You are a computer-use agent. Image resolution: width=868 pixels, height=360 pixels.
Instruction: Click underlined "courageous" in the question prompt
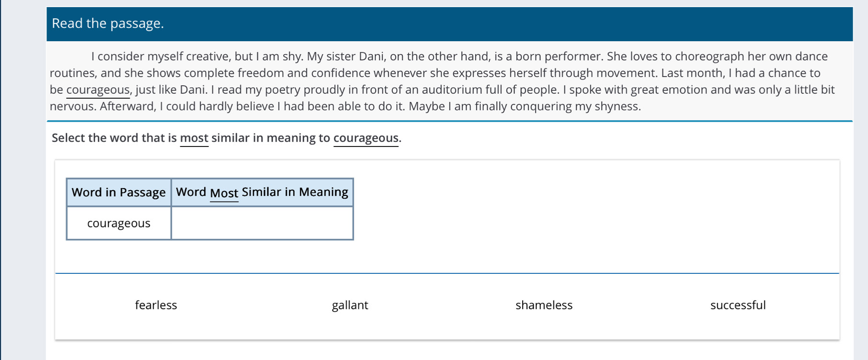click(x=366, y=138)
